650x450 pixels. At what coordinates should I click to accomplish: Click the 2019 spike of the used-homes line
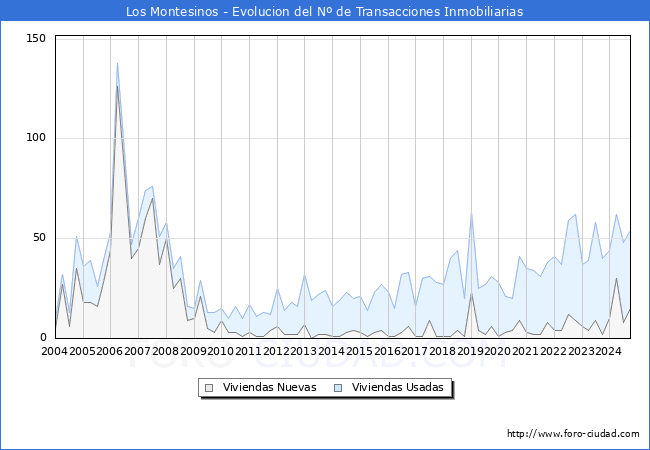point(471,214)
